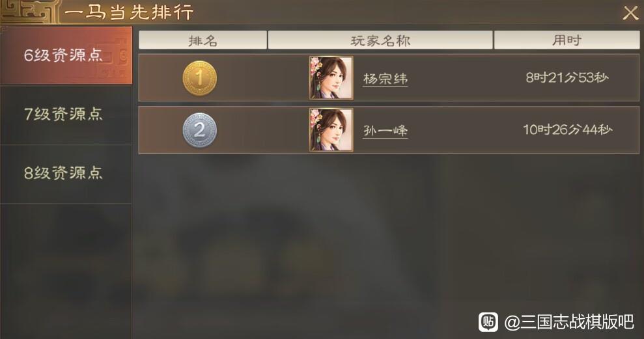Click the 一马当先排行 title text
Image resolution: width=644 pixels, height=339 pixels.
(128, 12)
